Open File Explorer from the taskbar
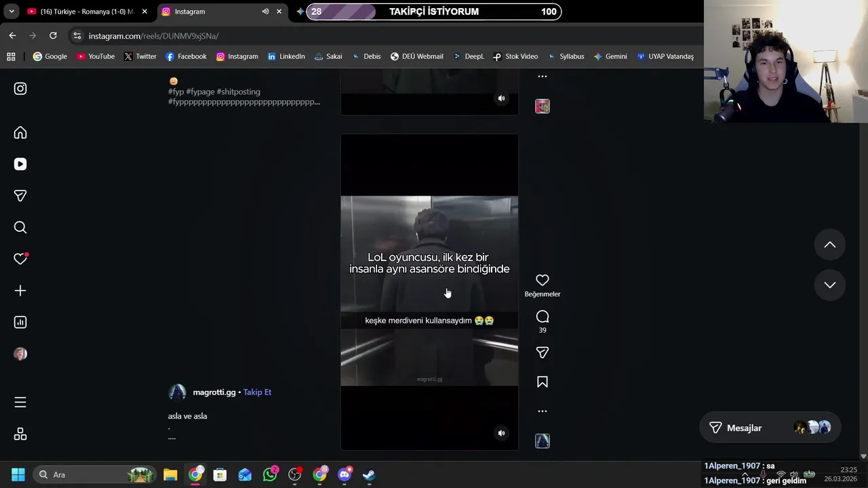 (170, 474)
